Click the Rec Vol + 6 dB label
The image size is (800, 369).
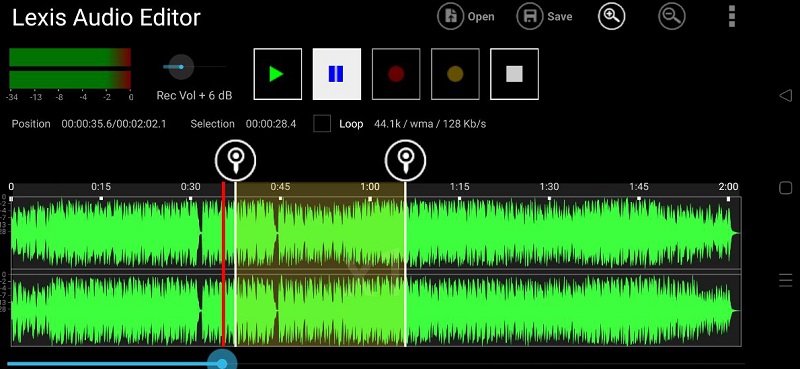coord(194,95)
